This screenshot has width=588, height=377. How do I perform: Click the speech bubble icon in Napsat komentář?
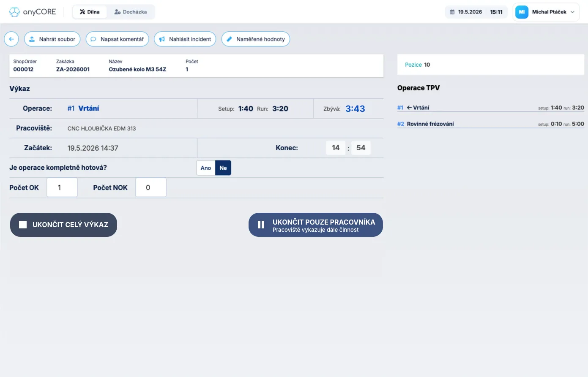tap(93, 39)
